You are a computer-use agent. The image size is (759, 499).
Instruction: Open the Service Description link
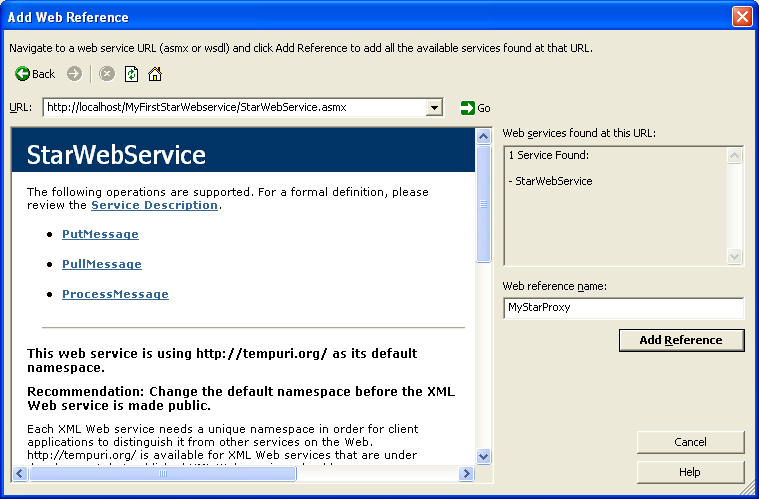point(154,205)
